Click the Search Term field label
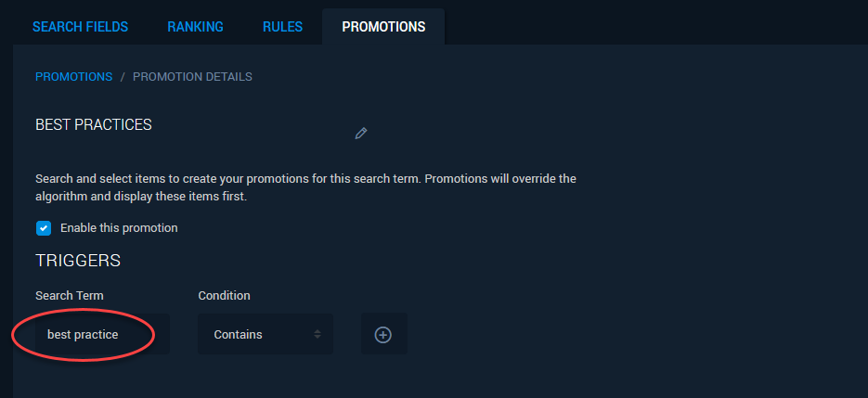The height and width of the screenshot is (398, 868). pos(70,296)
